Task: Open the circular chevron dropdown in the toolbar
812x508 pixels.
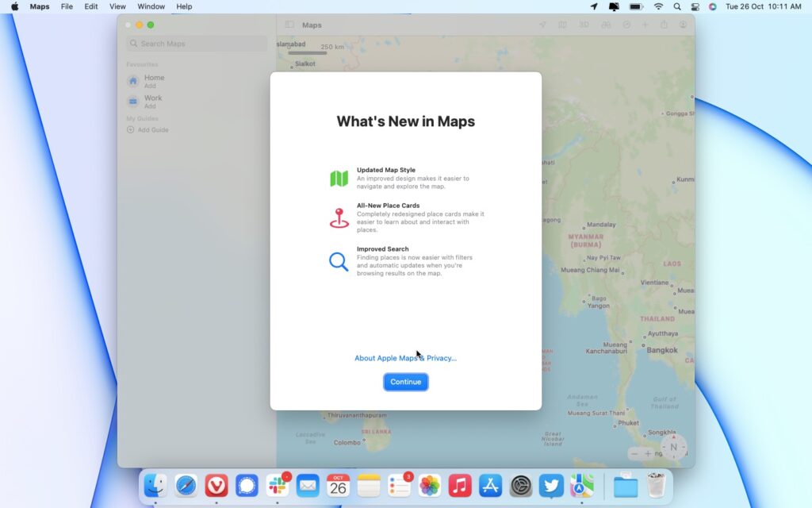Action: [x=627, y=25]
